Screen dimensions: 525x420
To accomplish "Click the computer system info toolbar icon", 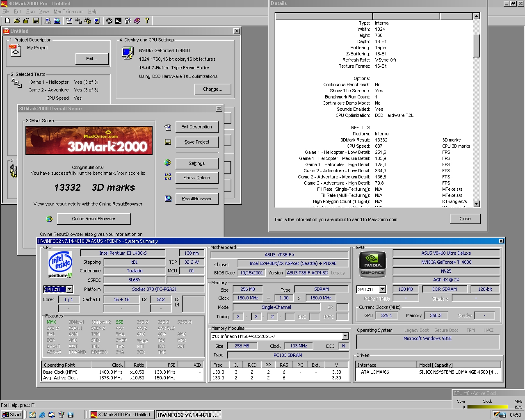I will [48, 21].
